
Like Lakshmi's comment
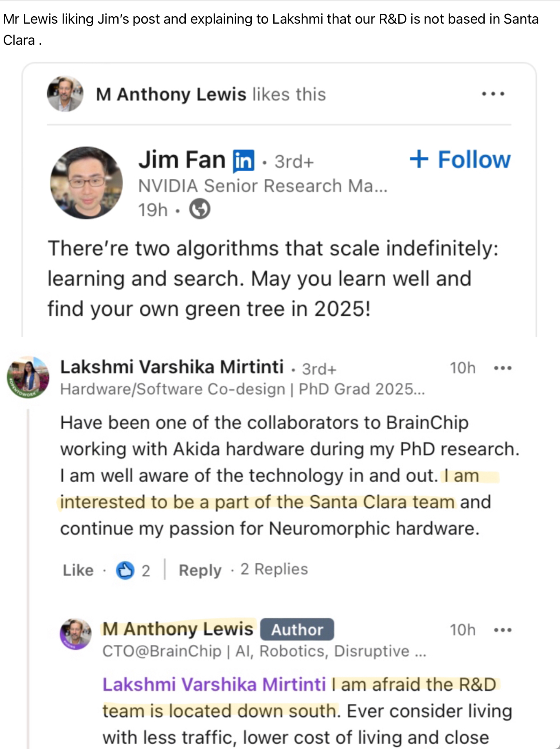point(78,570)
